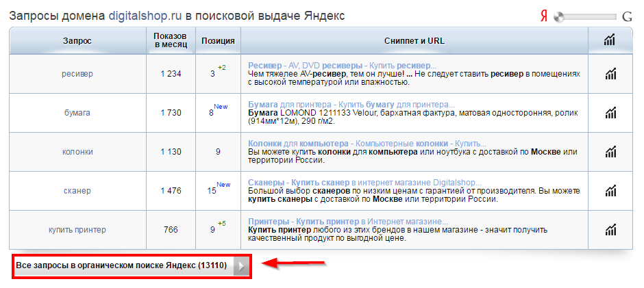
Task: Select query сканер
Action: (x=77, y=191)
